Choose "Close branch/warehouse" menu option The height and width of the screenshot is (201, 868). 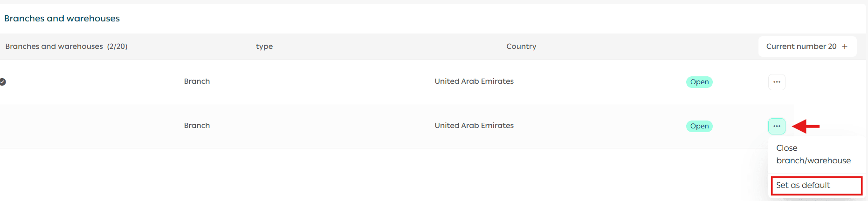[x=813, y=154]
